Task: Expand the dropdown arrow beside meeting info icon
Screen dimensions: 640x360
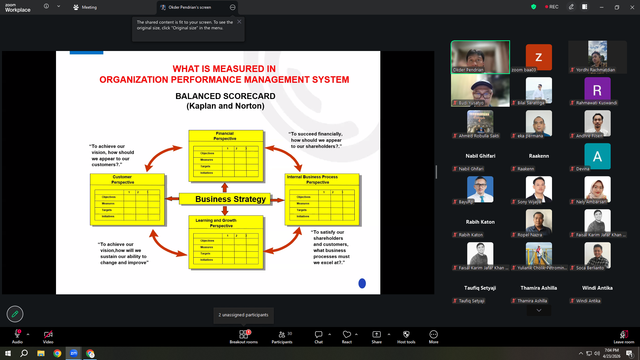Action: point(58,7)
